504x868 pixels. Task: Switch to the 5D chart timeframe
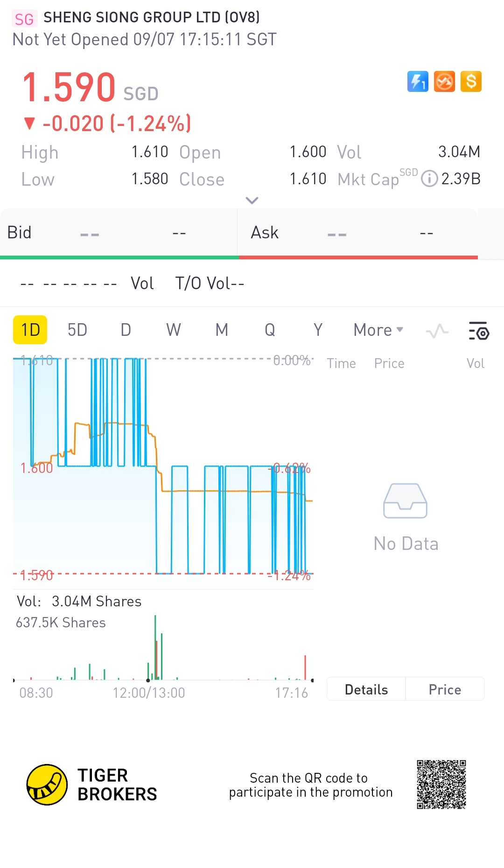pos(77,330)
